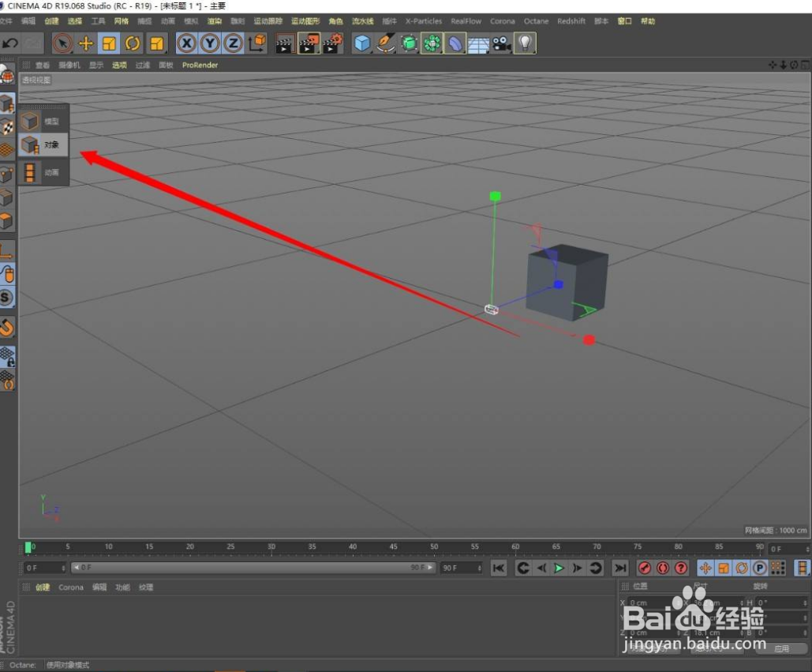Click the 应用 apply button
This screenshot has height=672, width=812.
pos(781,648)
